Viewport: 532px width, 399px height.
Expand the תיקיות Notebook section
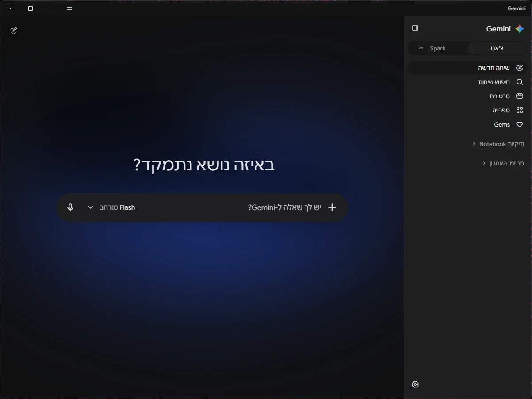[x=498, y=144]
